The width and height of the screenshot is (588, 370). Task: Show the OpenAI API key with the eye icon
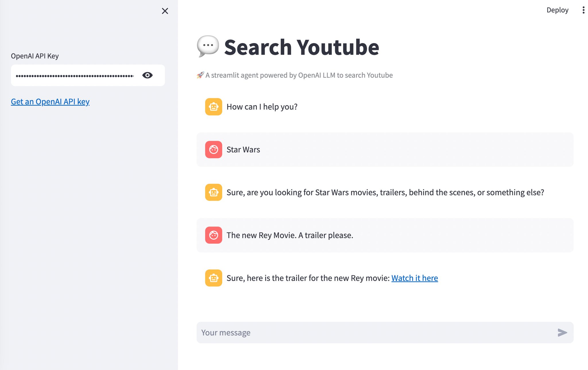tap(147, 75)
